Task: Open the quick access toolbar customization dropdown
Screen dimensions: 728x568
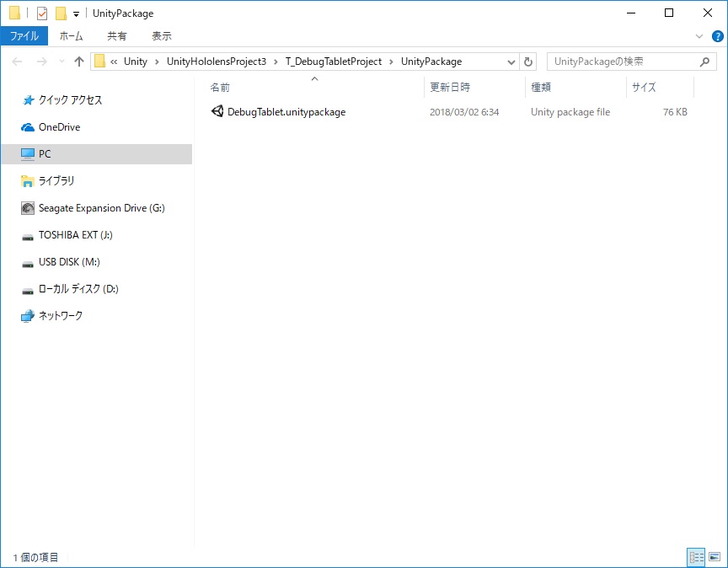Action: (x=74, y=13)
